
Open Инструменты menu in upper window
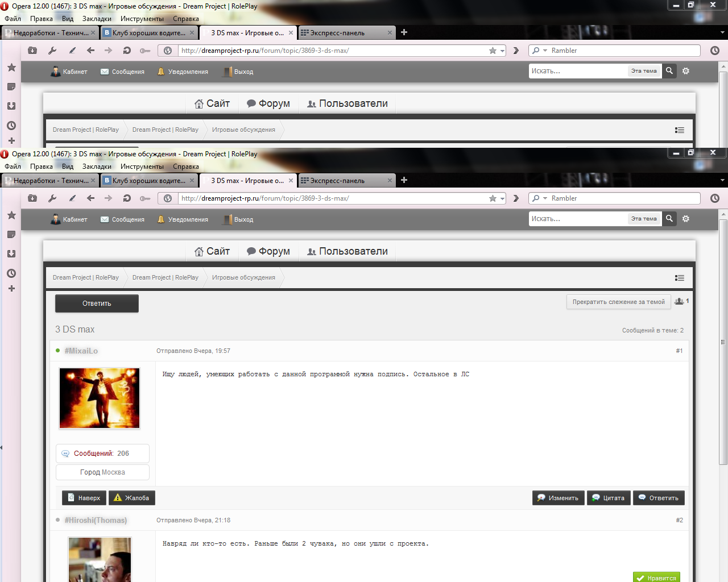pyautogui.click(x=142, y=19)
